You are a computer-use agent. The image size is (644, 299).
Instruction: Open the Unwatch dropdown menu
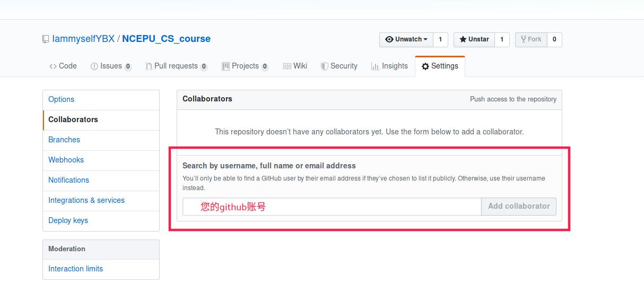click(406, 40)
